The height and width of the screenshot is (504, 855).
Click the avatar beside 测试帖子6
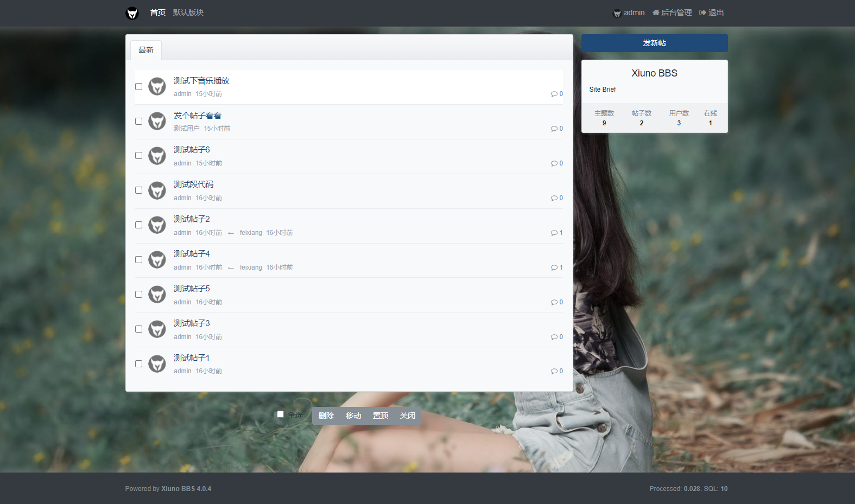point(157,156)
